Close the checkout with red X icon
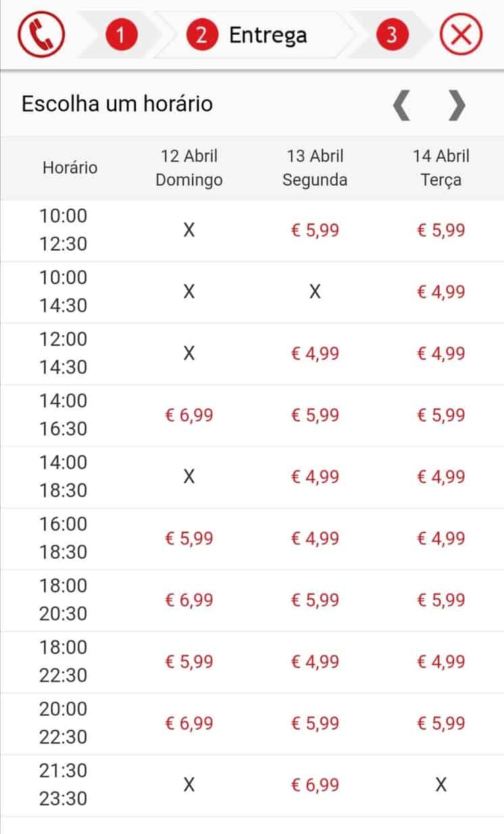The image size is (504, 834). pyautogui.click(x=461, y=35)
